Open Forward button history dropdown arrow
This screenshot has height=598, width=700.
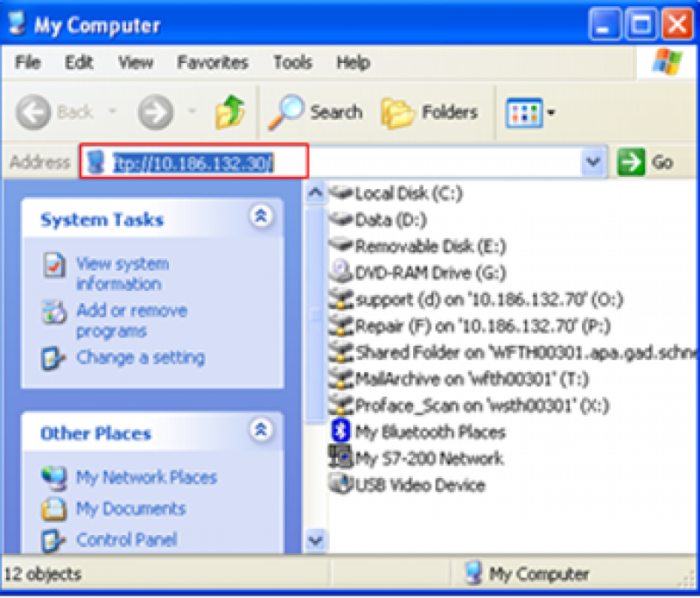(192, 110)
